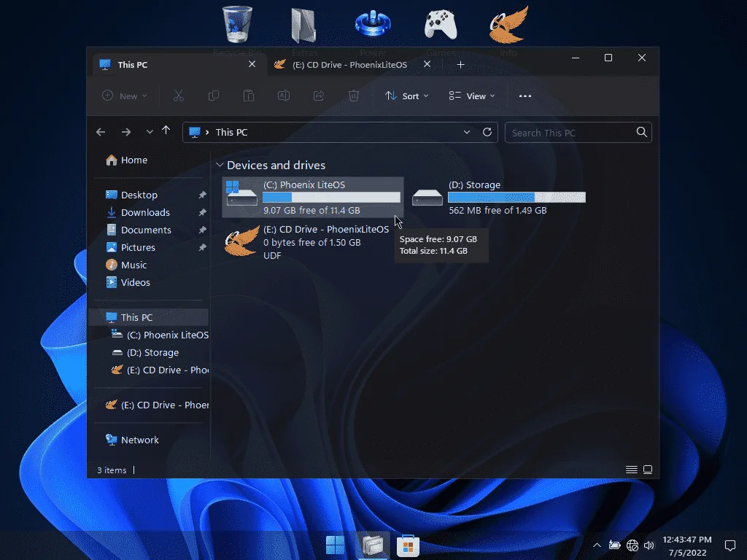Click the network globe tray icon
This screenshot has height=560, width=747.
[632, 545]
